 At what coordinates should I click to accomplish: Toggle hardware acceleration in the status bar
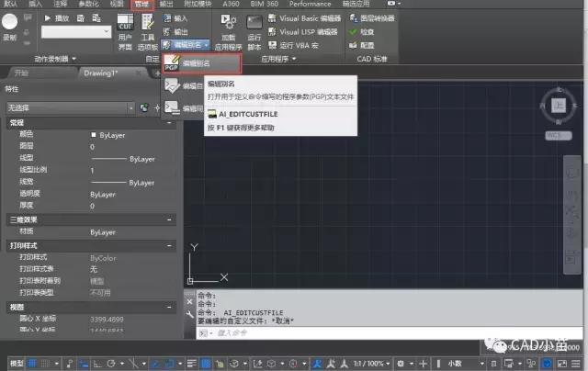[x=548, y=364]
